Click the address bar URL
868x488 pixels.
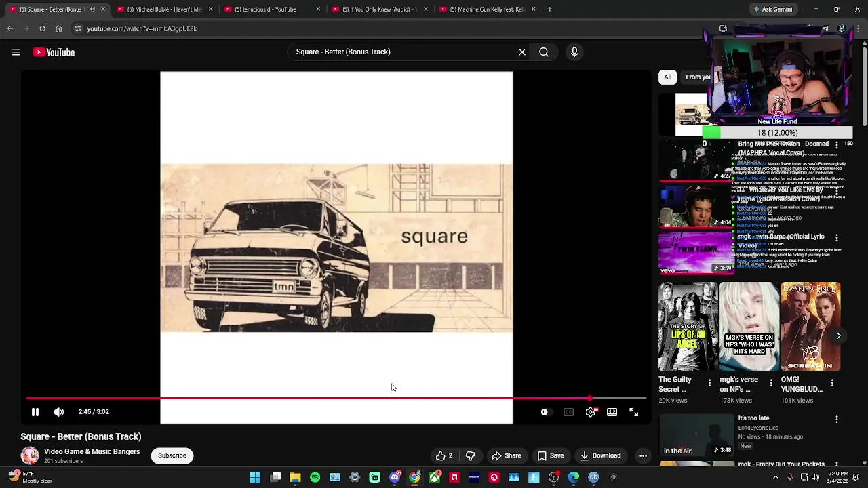(142, 28)
